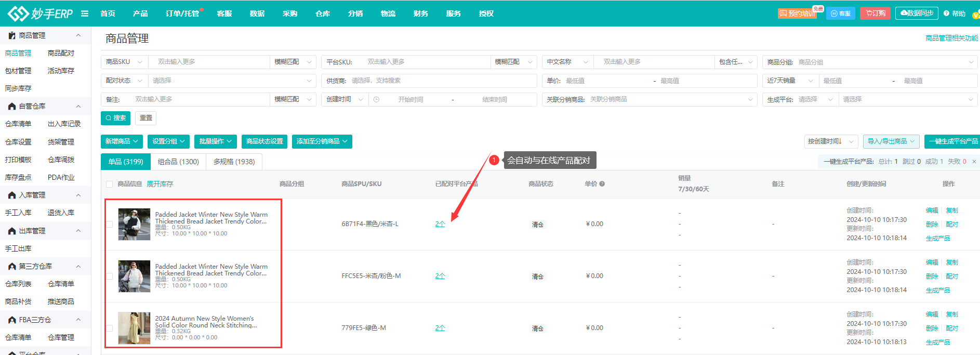Open 同步库存 in the sidebar
Viewport: 980px width, 355px height.
18,88
